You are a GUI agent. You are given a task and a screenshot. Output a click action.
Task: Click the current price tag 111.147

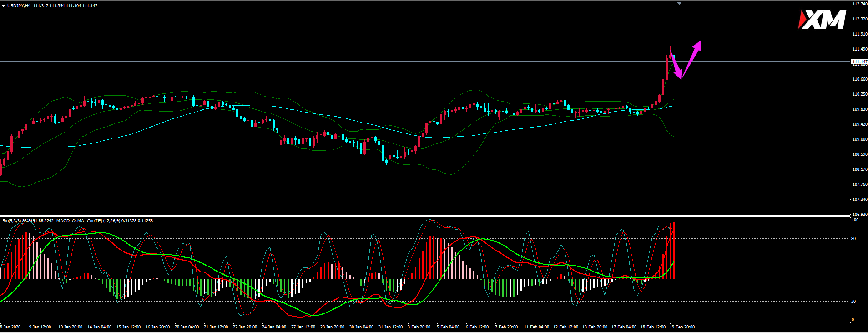click(x=859, y=61)
